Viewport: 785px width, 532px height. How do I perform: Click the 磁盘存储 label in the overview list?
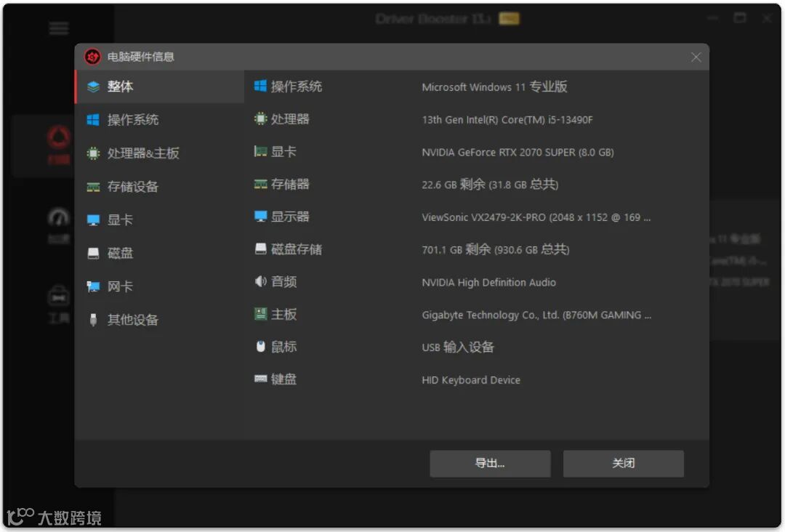click(x=297, y=249)
